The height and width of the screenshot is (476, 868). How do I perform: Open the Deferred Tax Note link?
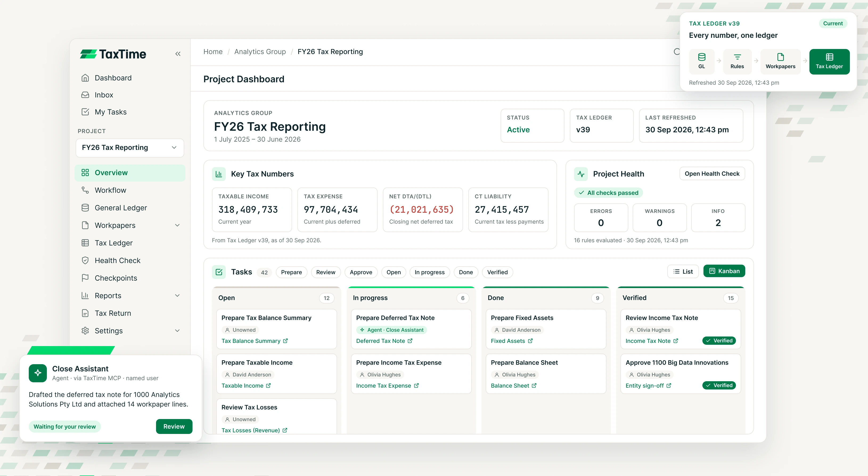tap(384, 341)
